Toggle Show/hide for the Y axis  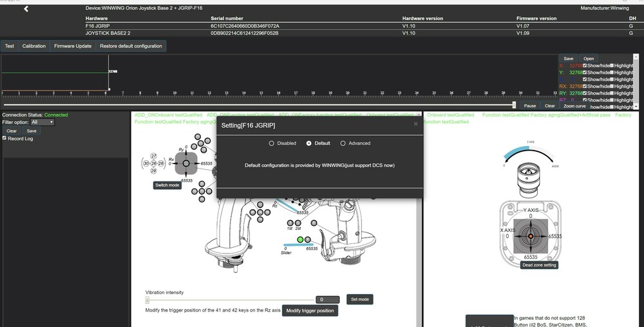[585, 72]
